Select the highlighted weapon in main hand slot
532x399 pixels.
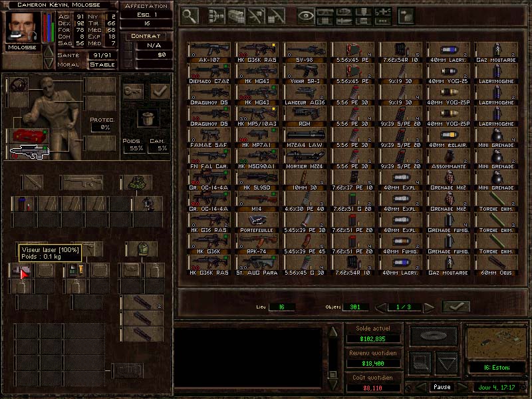point(29,152)
